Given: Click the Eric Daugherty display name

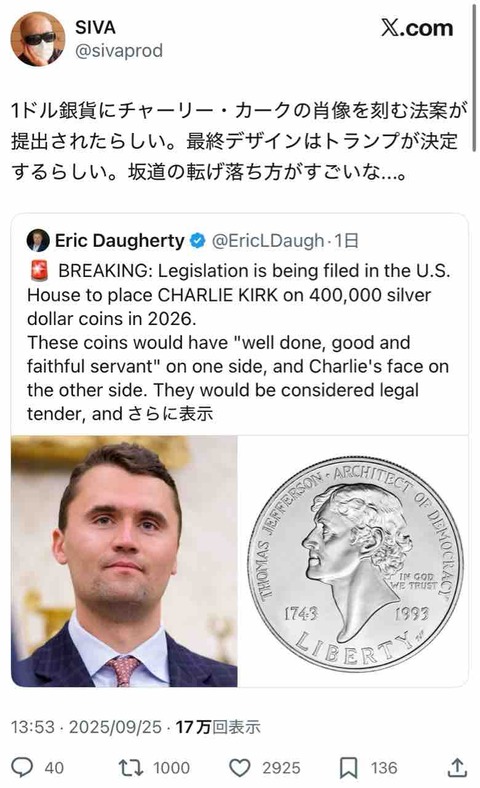Looking at the screenshot, I should click(x=120, y=241).
